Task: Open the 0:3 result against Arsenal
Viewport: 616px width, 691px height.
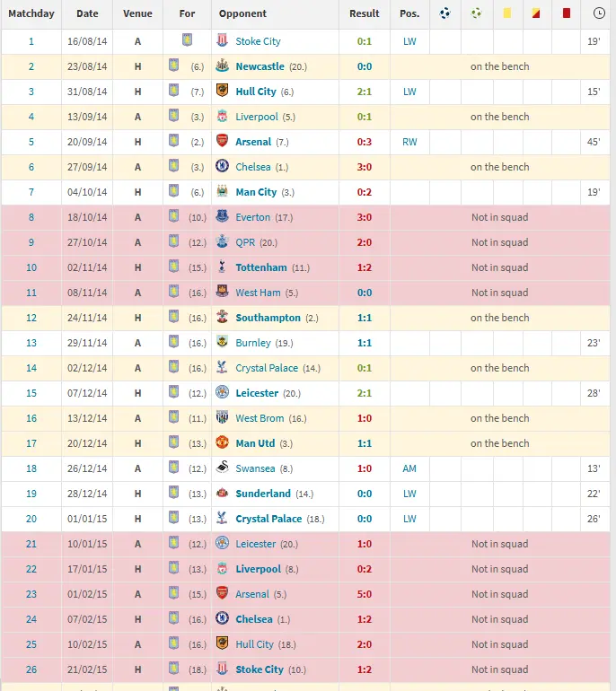Action: pyautogui.click(x=364, y=142)
